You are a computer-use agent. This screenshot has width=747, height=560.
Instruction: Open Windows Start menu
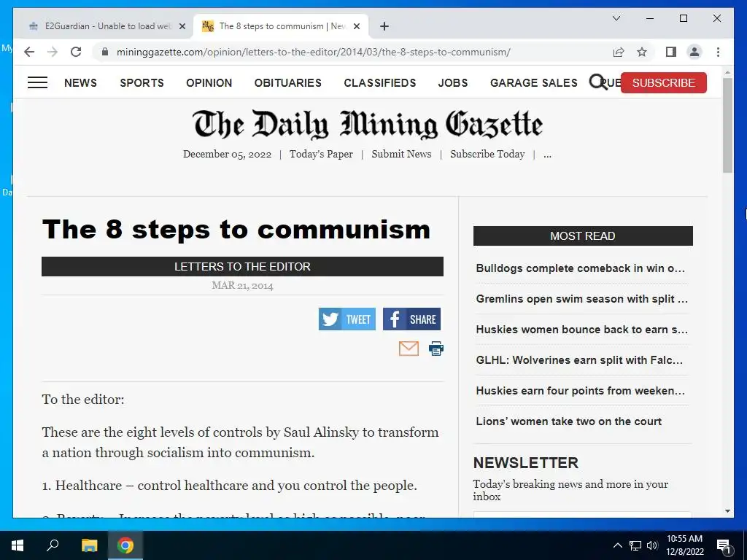click(x=18, y=545)
